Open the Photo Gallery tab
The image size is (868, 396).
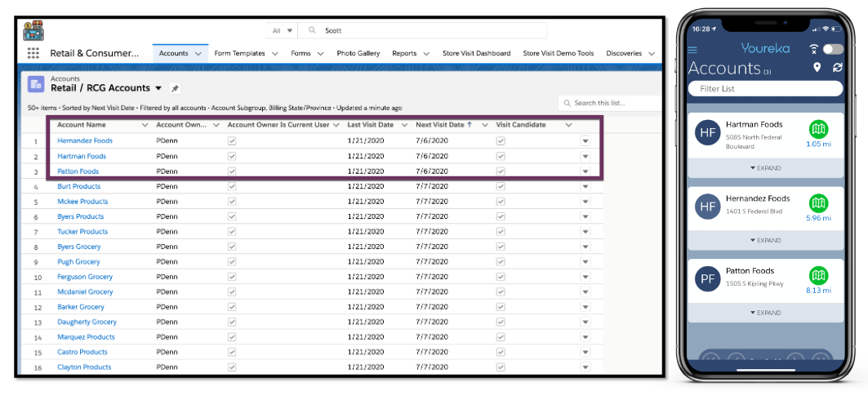click(358, 53)
